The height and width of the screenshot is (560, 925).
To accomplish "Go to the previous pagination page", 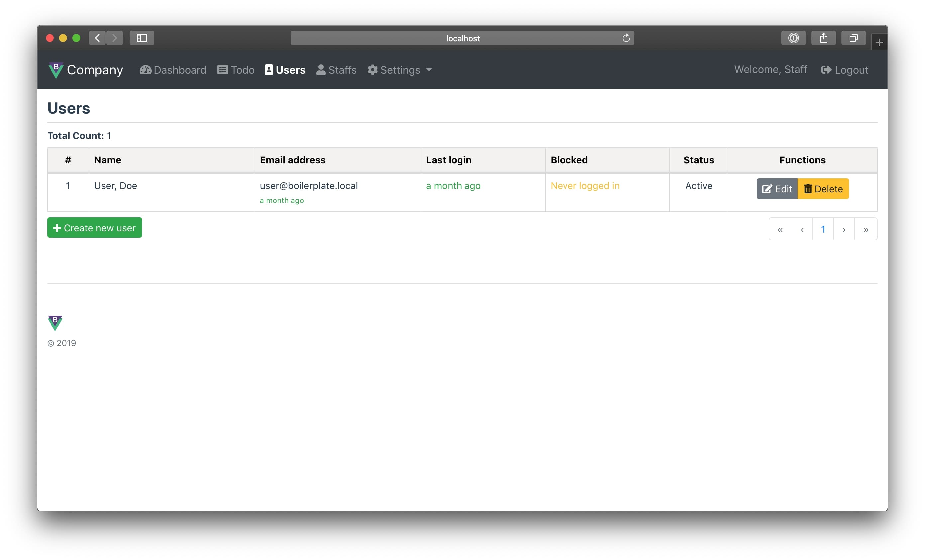I will 802,229.
